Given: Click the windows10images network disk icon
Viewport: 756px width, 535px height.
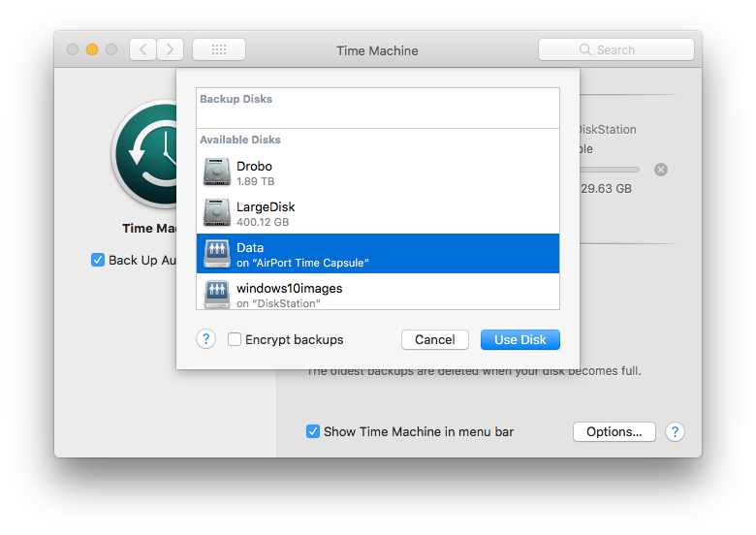Looking at the screenshot, I should (217, 293).
